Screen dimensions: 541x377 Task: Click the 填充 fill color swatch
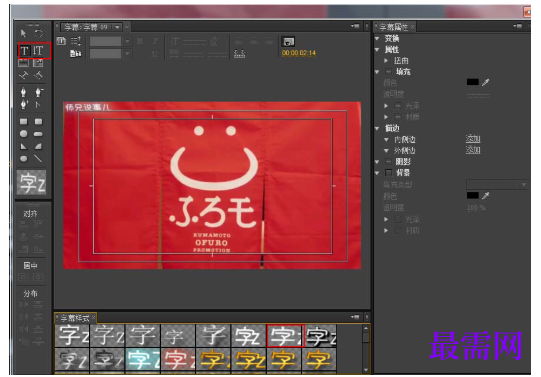[x=472, y=82]
